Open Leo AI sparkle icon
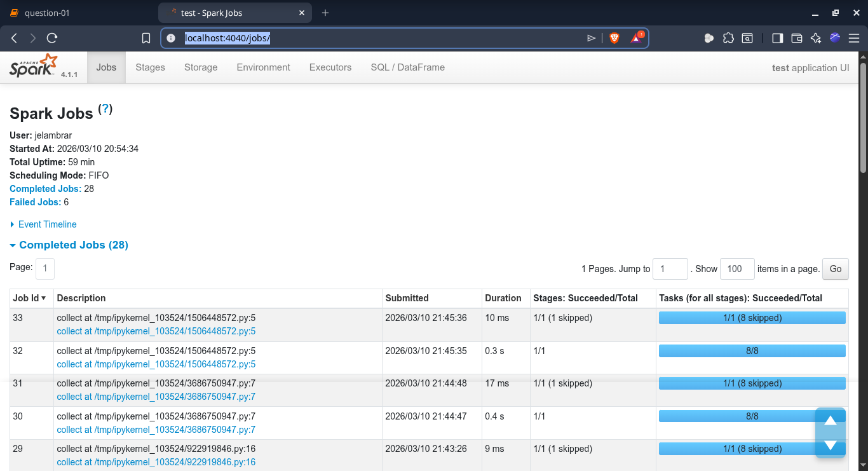Viewport: 868px width, 471px height. pos(816,38)
